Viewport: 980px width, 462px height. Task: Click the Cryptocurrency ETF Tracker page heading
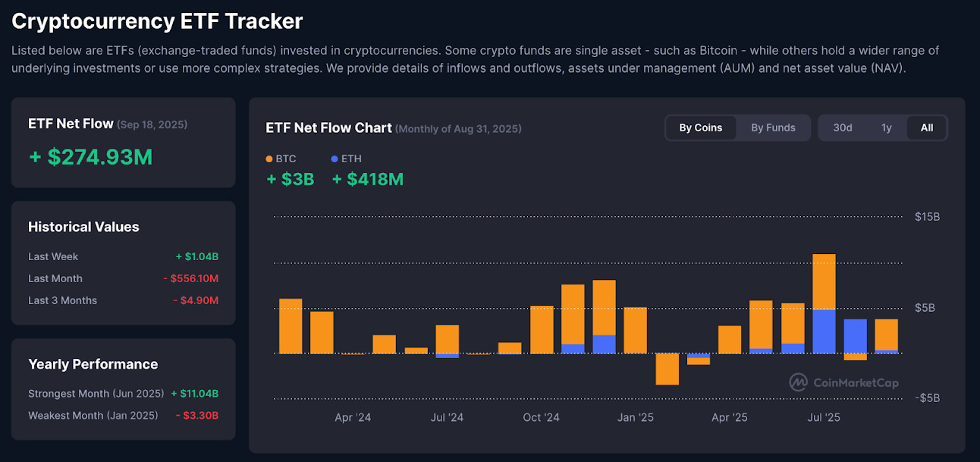tap(157, 21)
